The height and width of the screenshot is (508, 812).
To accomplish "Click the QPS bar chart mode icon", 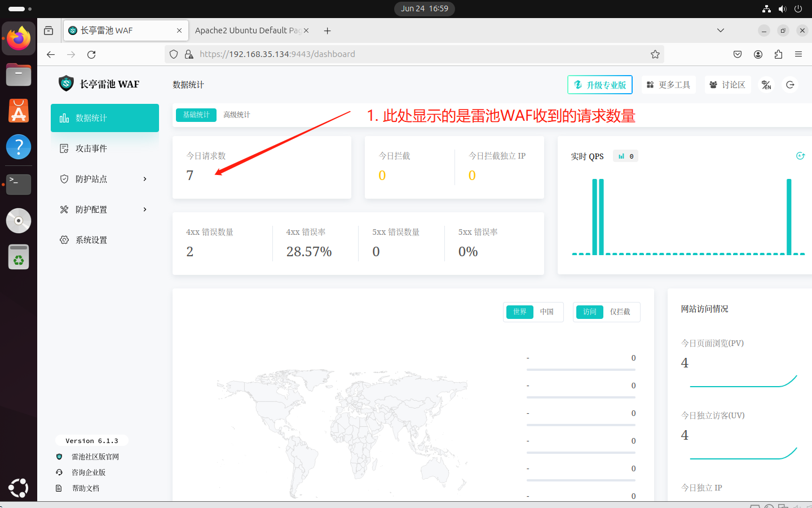I will (x=621, y=156).
